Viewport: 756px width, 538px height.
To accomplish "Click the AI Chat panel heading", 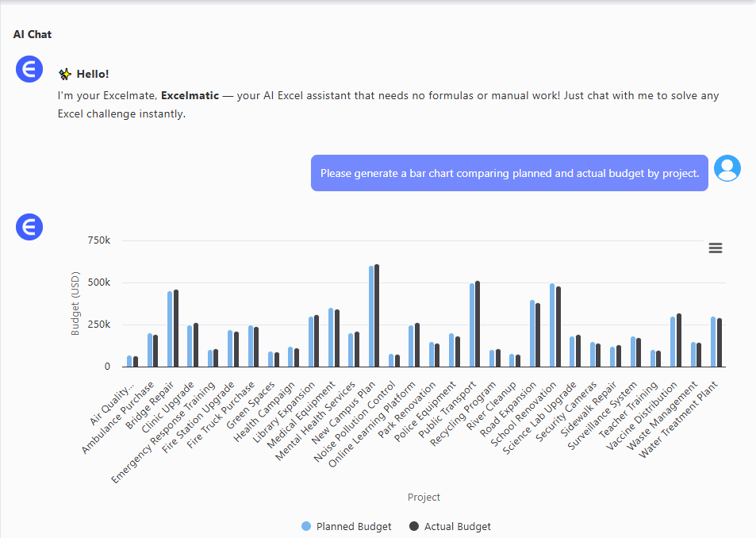I will (33, 35).
